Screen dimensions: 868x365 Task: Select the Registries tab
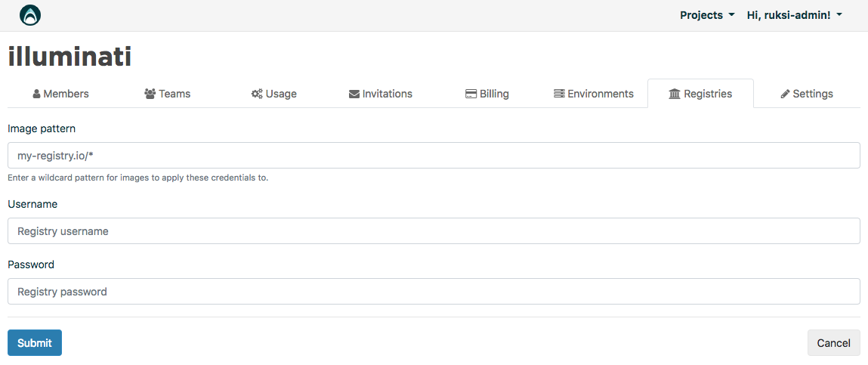[700, 94]
